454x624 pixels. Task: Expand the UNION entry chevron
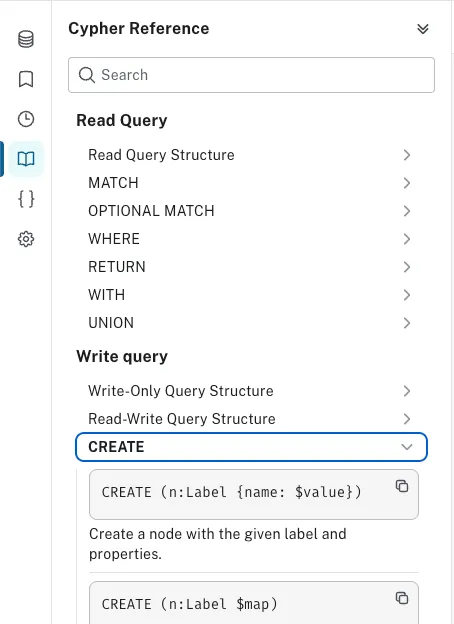pos(406,323)
